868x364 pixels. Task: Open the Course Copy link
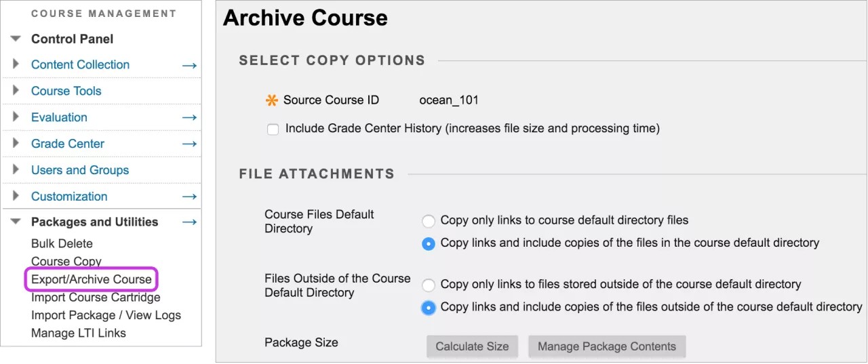(66, 262)
